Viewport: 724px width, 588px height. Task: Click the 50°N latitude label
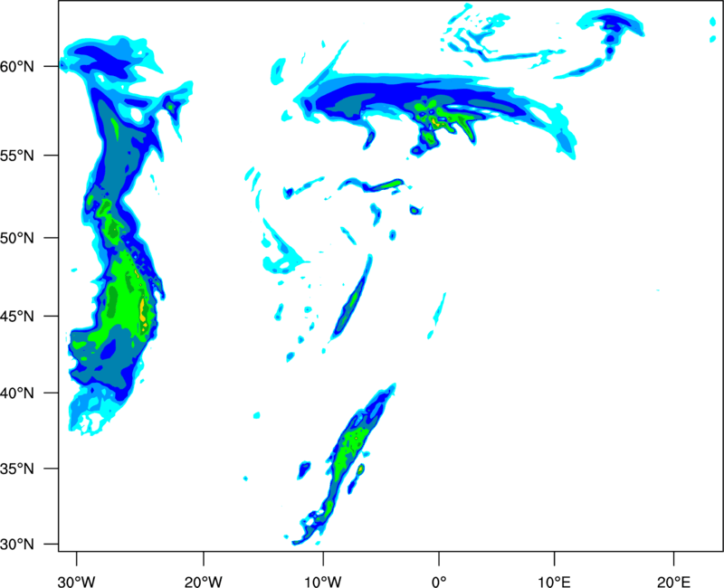[x=17, y=238]
